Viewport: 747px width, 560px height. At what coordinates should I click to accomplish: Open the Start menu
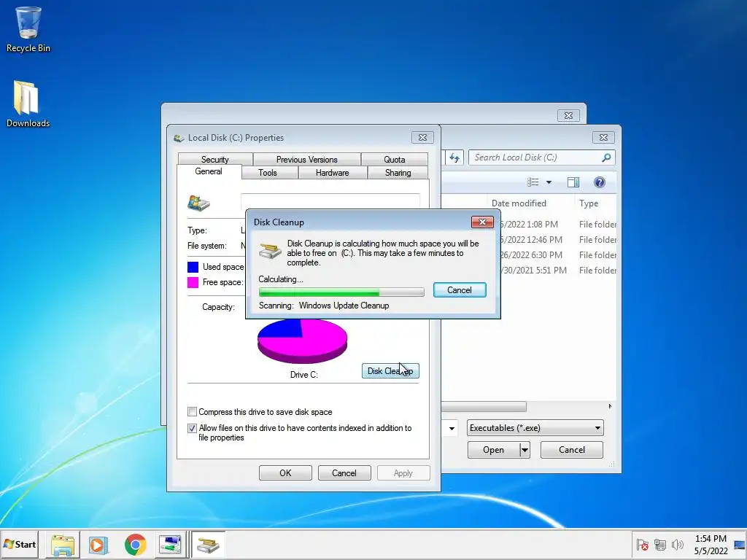pyautogui.click(x=20, y=545)
